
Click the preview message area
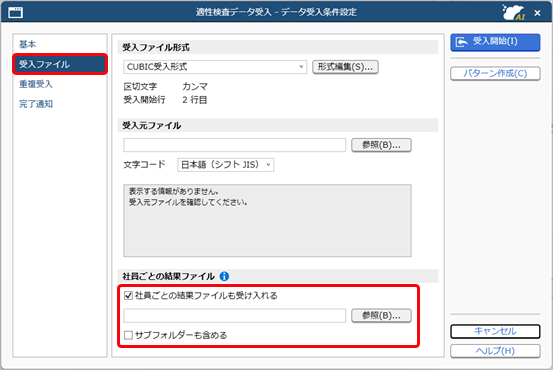[267, 220]
